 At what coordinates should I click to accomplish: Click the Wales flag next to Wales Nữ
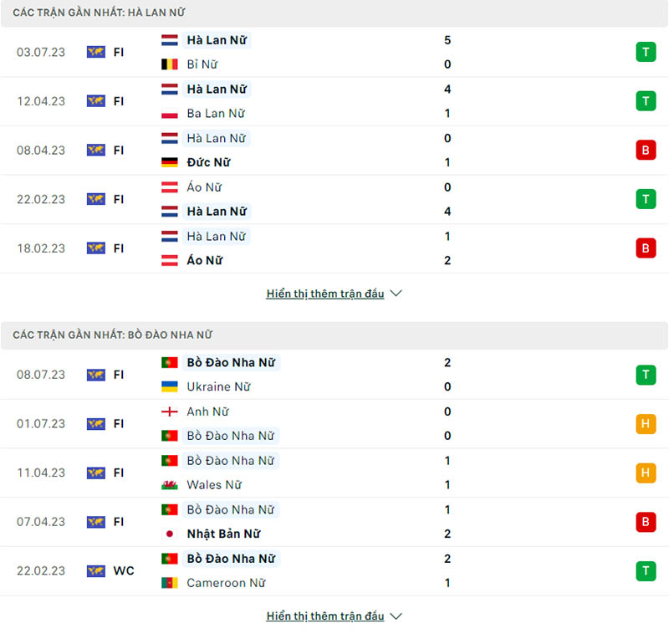click(x=169, y=485)
